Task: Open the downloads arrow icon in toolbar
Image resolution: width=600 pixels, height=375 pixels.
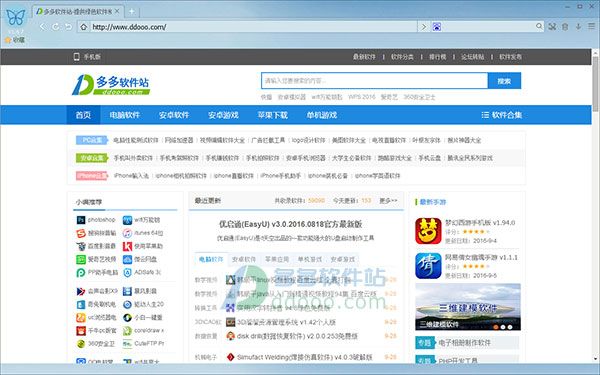Action: 578,26
